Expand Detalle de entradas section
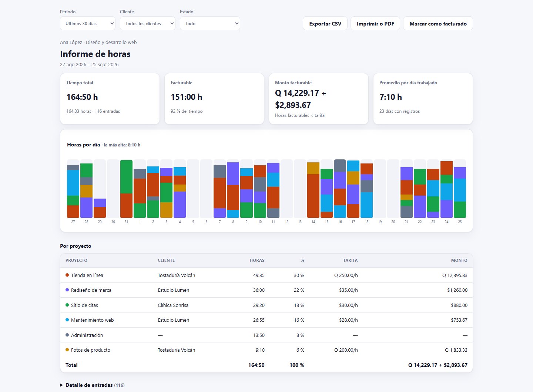Screen dimensions: 533x392 (92, 385)
